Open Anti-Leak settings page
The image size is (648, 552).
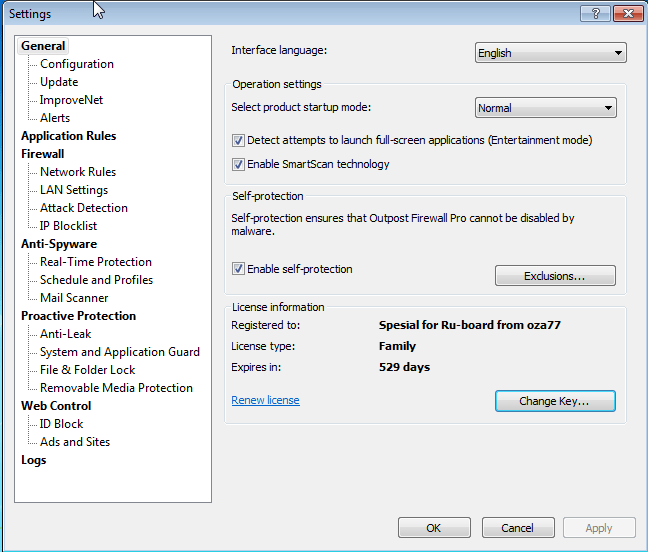tap(65, 334)
